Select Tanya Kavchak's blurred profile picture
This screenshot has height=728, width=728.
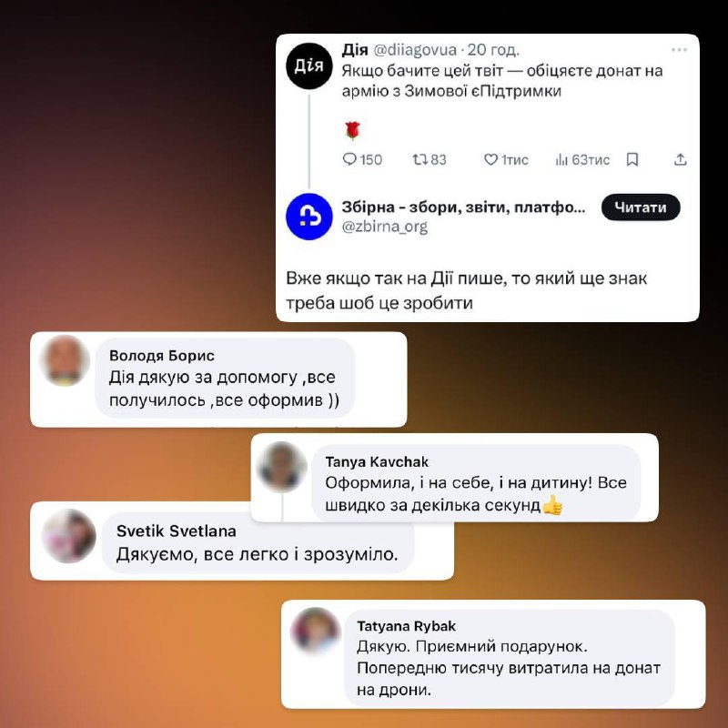tap(282, 467)
